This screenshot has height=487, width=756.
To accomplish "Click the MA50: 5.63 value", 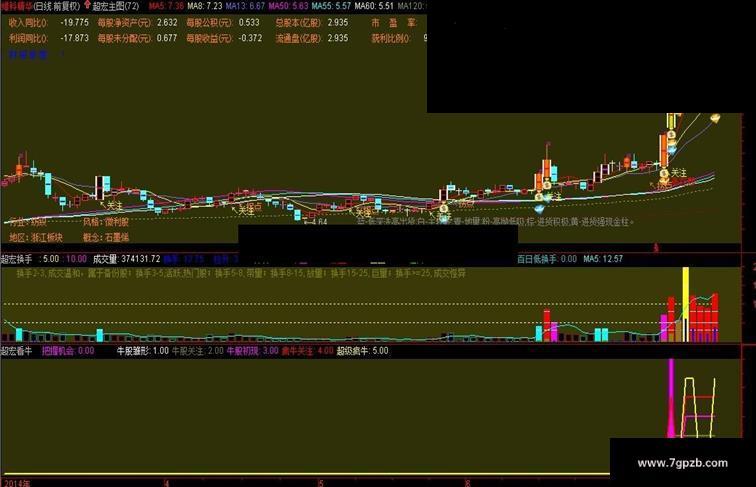I will pyautogui.click(x=288, y=6).
